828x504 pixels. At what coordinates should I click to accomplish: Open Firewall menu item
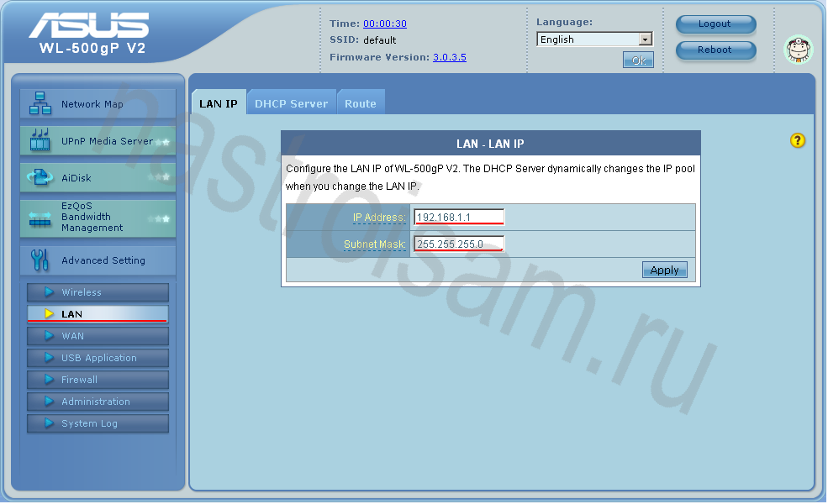pos(98,380)
